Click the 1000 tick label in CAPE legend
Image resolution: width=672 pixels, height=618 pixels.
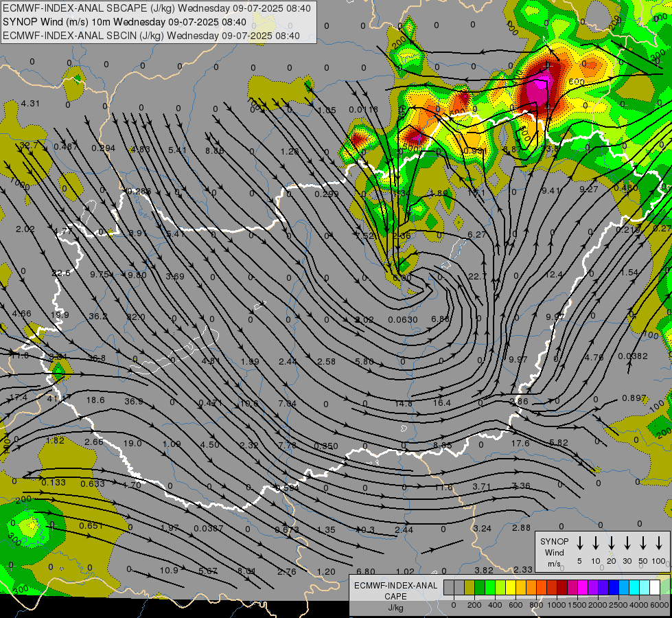point(557,605)
